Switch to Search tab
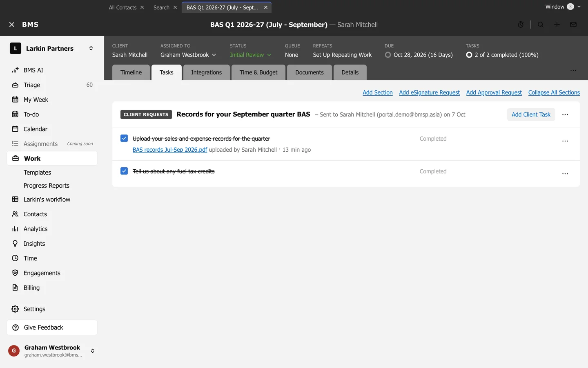This screenshot has width=588, height=368. click(x=161, y=7)
